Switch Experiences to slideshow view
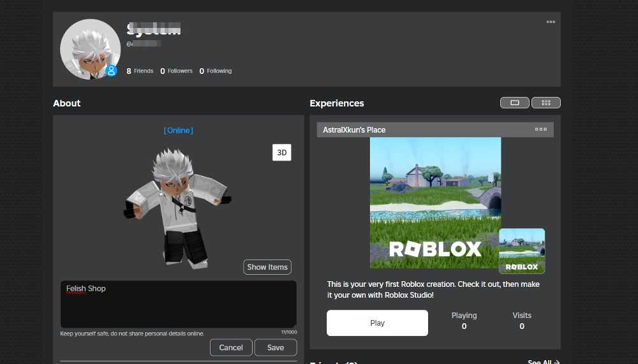The height and width of the screenshot is (364, 638). pyautogui.click(x=514, y=103)
